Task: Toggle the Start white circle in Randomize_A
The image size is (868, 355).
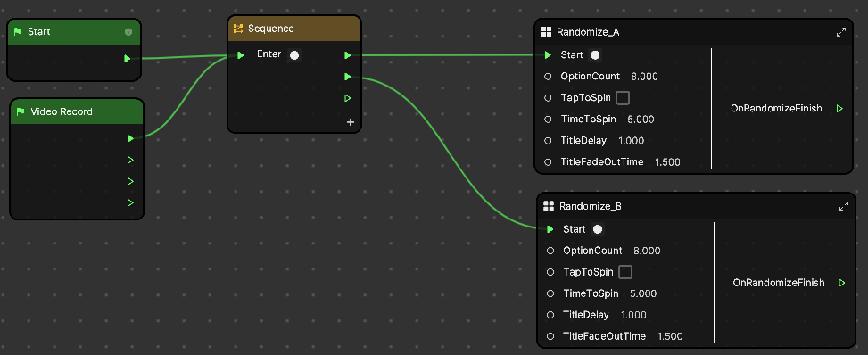Action: click(x=595, y=54)
